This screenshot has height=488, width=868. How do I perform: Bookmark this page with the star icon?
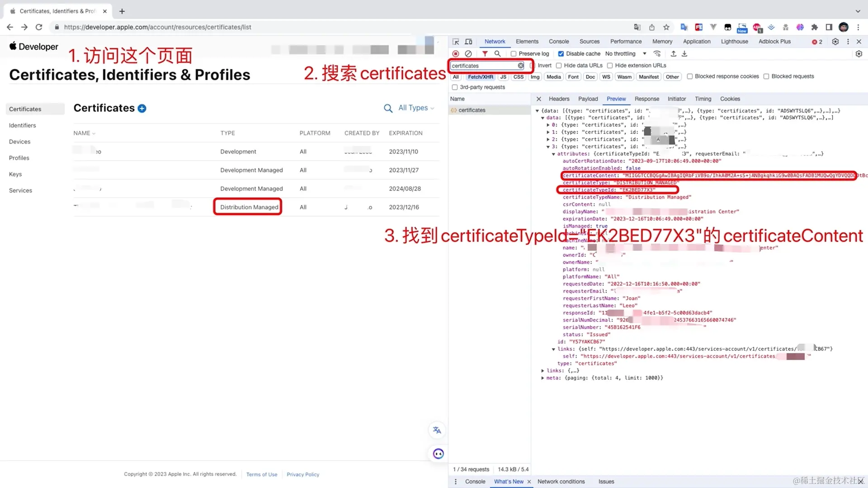[666, 27]
